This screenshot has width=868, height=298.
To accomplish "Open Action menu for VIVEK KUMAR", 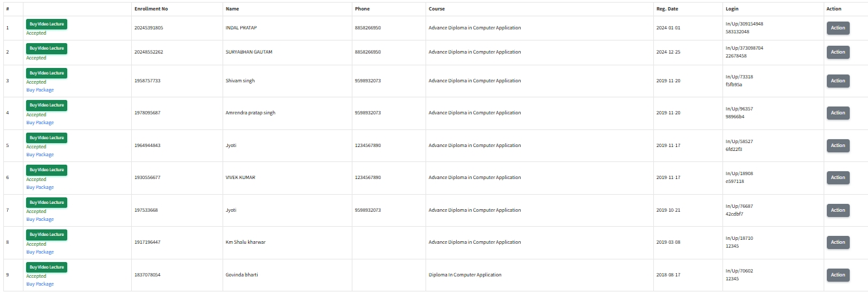I will 838,177.
